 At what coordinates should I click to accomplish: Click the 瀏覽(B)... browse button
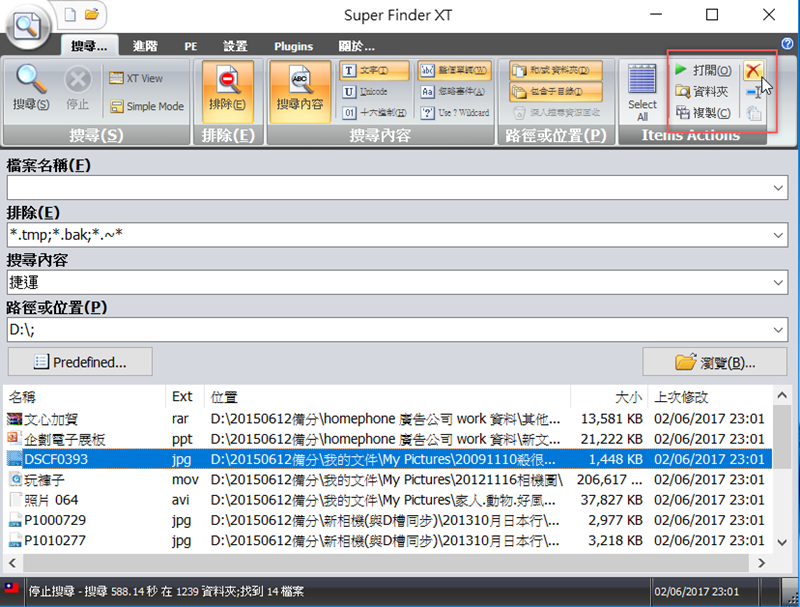[714, 362]
